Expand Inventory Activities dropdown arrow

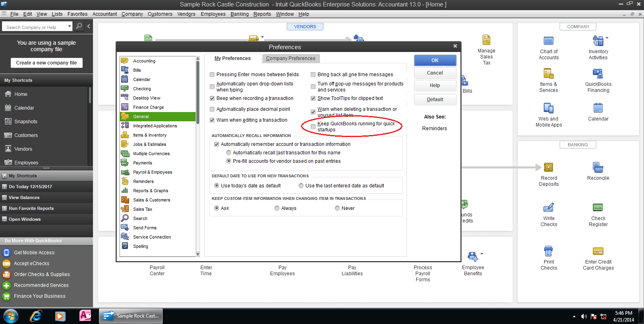607,38
